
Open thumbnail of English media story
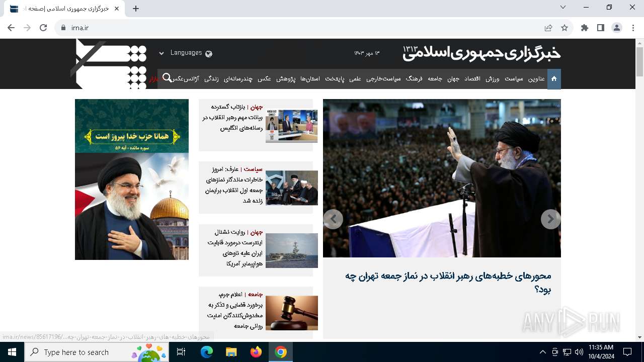point(292,126)
